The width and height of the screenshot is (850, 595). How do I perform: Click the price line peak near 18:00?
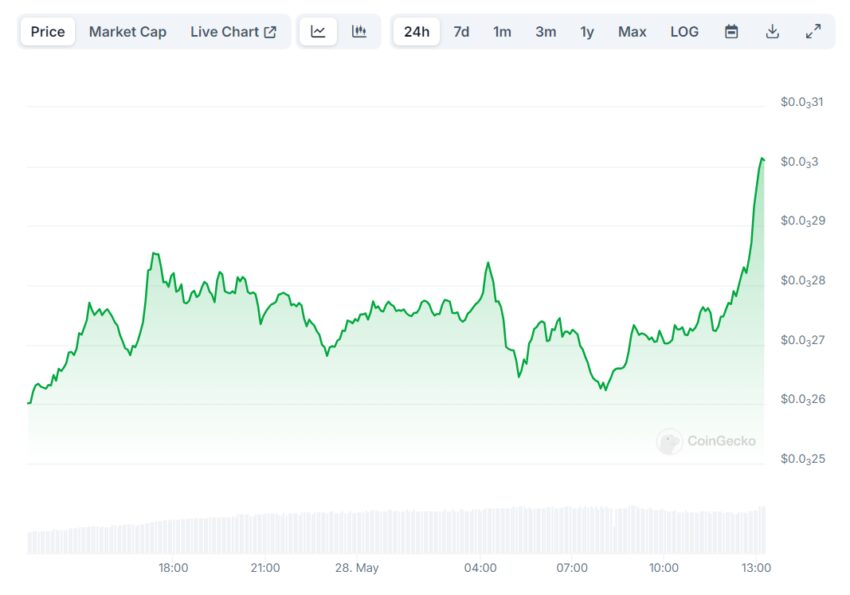[x=154, y=253]
